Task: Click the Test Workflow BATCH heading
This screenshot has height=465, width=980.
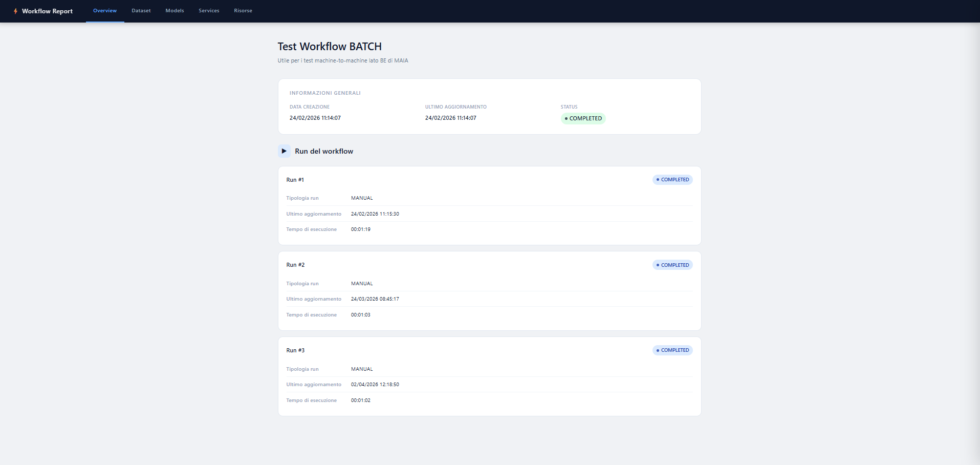Action: tap(330, 47)
